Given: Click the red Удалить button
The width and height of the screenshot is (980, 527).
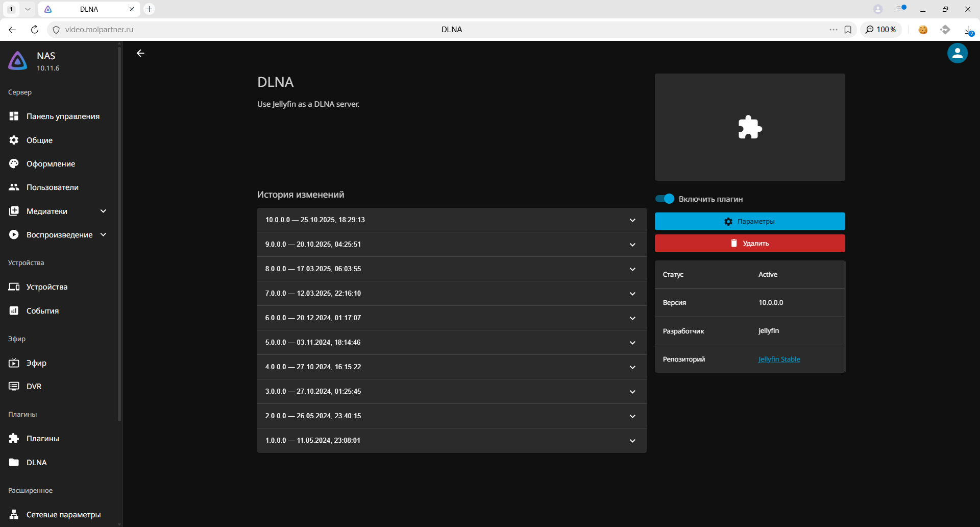Looking at the screenshot, I should point(749,244).
